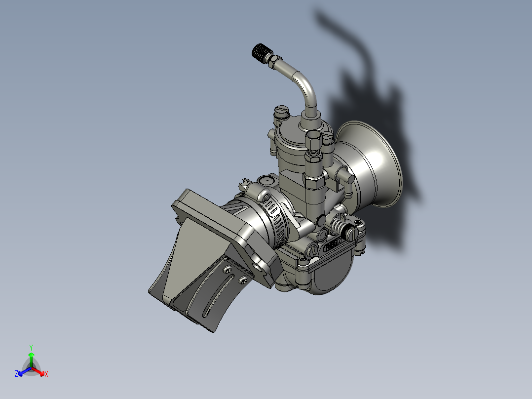The width and height of the screenshot is (532, 399).
Task: Click the blue Z axis of the triad
Action: [x=24, y=371]
